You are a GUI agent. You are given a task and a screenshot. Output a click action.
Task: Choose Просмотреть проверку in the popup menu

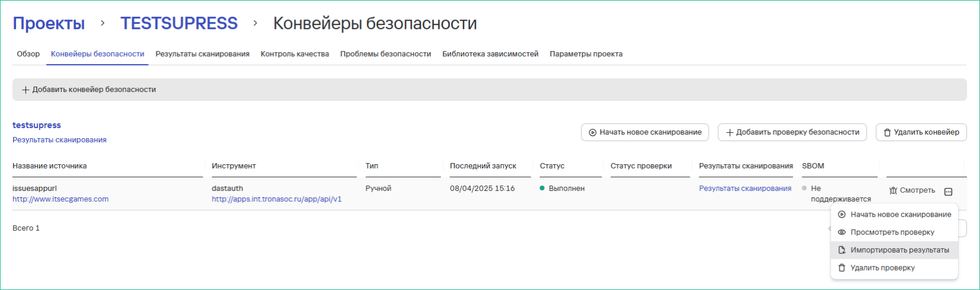coord(892,232)
